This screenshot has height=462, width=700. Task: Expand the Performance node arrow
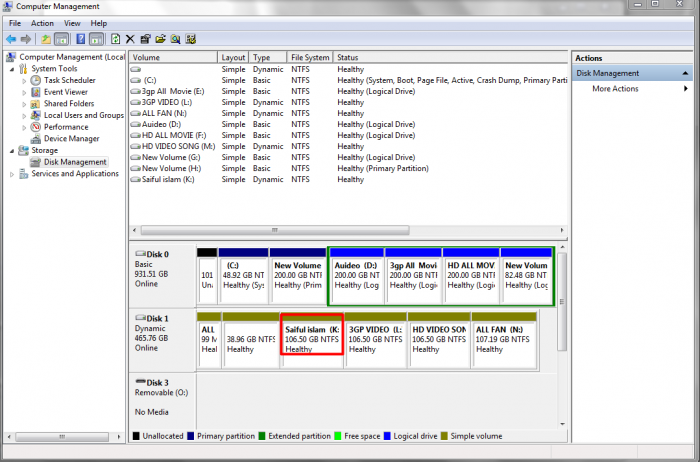(24, 127)
